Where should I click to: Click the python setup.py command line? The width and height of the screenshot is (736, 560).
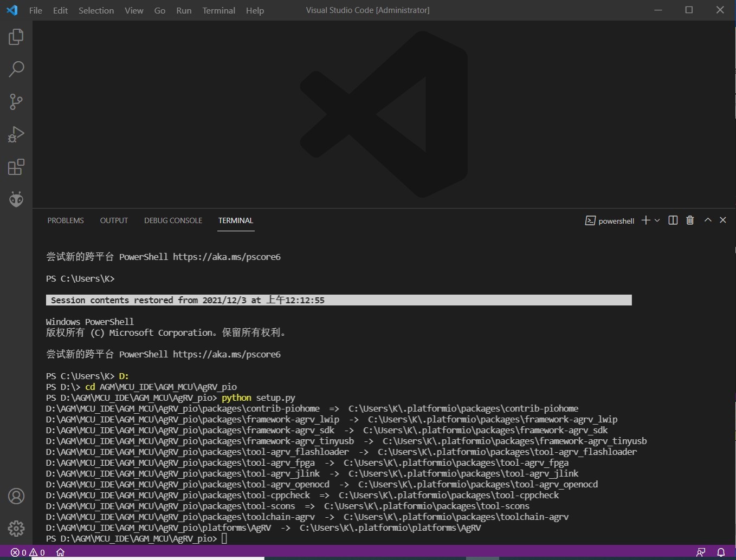(x=171, y=398)
